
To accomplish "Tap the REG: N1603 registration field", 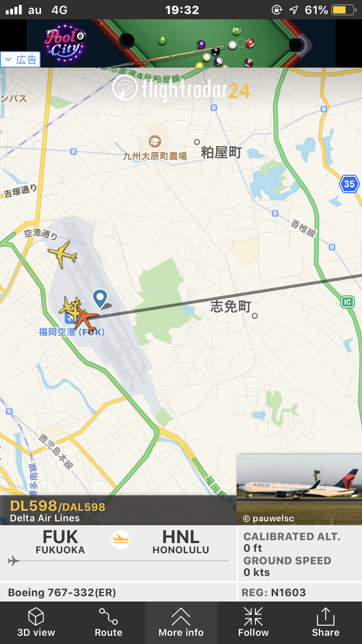I will (300, 592).
